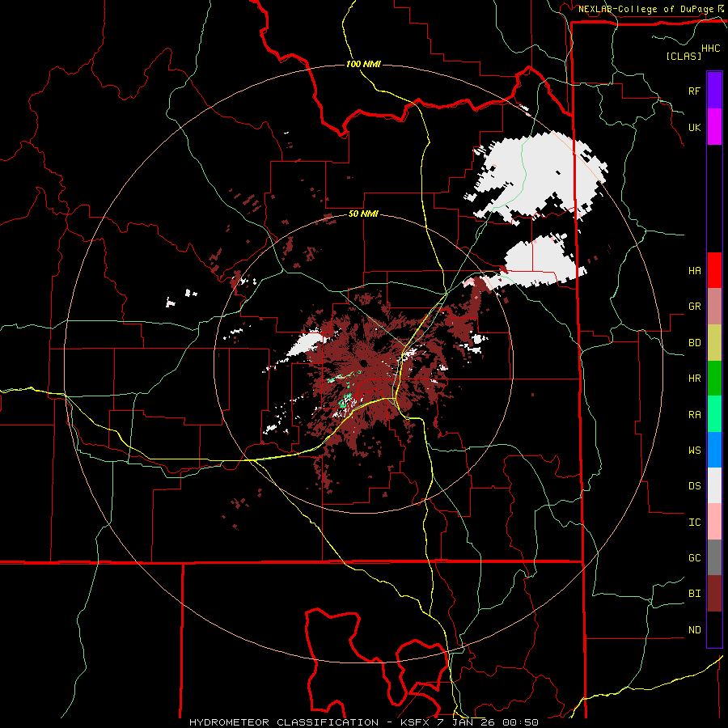Screen dimensions: 728x728
Task: Click the BD legend label
Action: (x=694, y=343)
